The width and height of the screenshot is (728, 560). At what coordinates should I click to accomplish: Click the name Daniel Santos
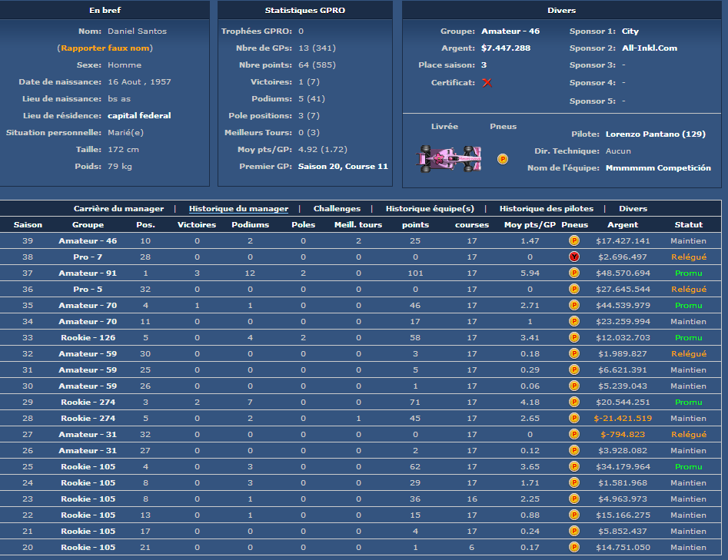pos(137,31)
